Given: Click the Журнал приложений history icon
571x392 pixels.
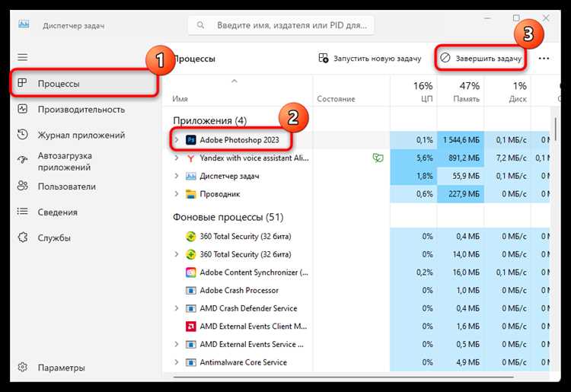Looking at the screenshot, I should 23,134.
